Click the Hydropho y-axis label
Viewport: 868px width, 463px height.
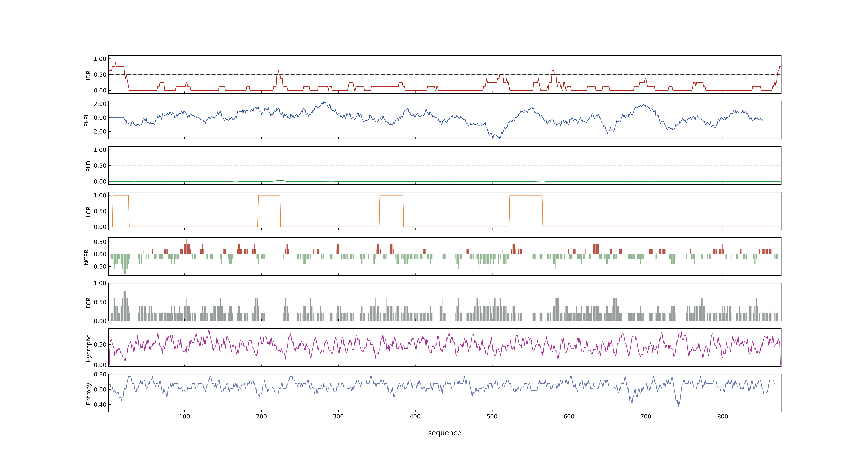click(x=88, y=348)
